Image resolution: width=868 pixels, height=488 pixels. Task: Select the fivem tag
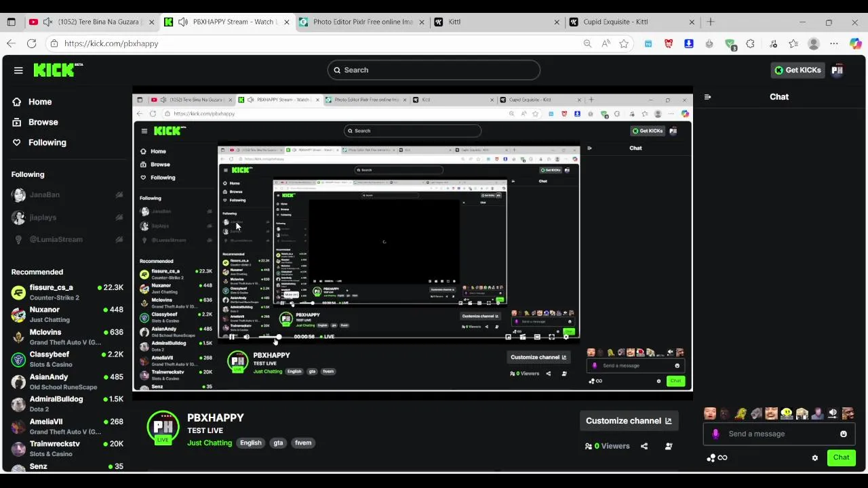(303, 443)
